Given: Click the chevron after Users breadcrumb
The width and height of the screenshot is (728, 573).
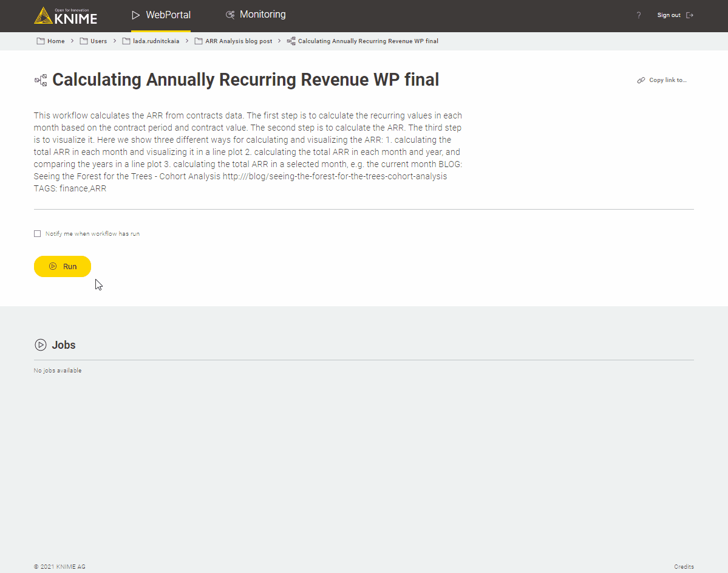Looking at the screenshot, I should [115, 41].
